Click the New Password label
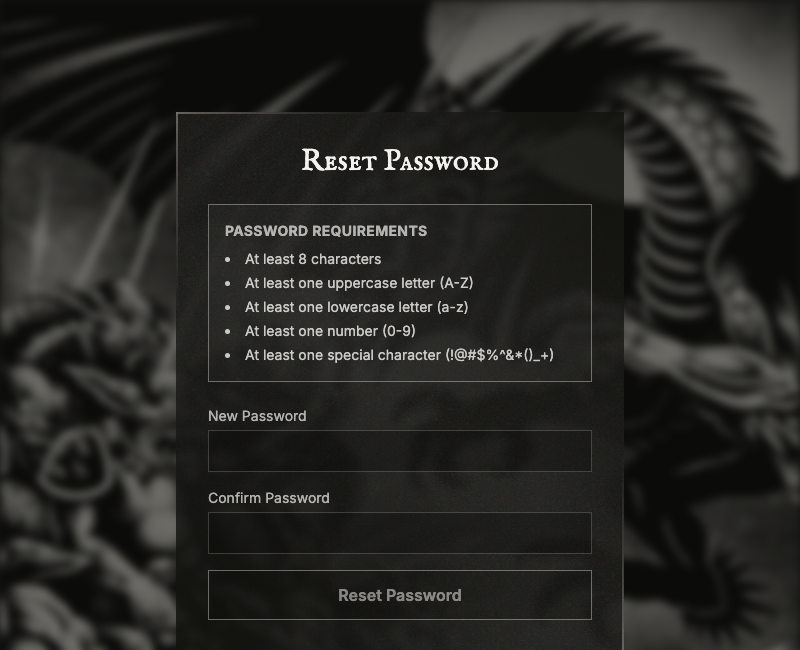This screenshot has height=650, width=800. click(x=256, y=416)
